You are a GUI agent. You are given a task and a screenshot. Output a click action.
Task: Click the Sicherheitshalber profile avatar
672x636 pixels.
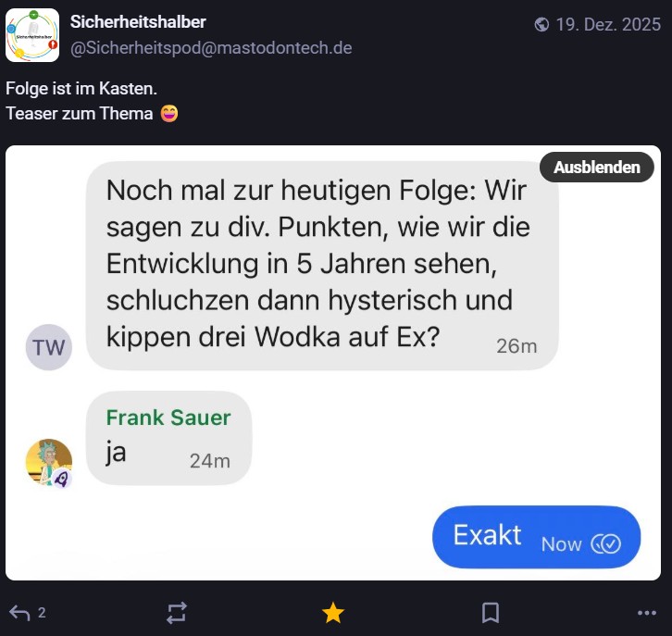[x=32, y=35]
